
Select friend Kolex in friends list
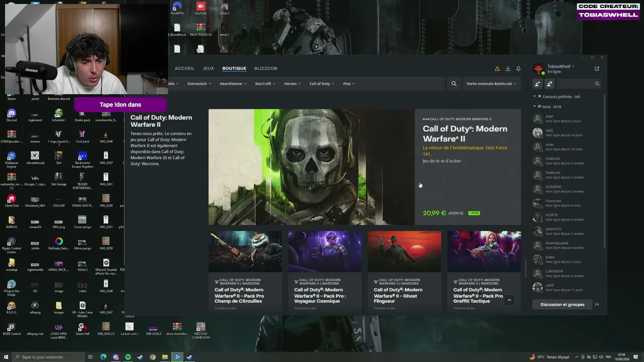[x=567, y=259]
